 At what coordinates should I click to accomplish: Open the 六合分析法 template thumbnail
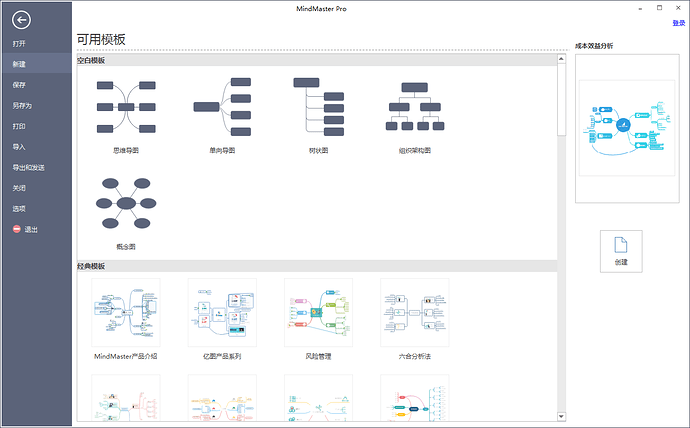[x=415, y=312]
